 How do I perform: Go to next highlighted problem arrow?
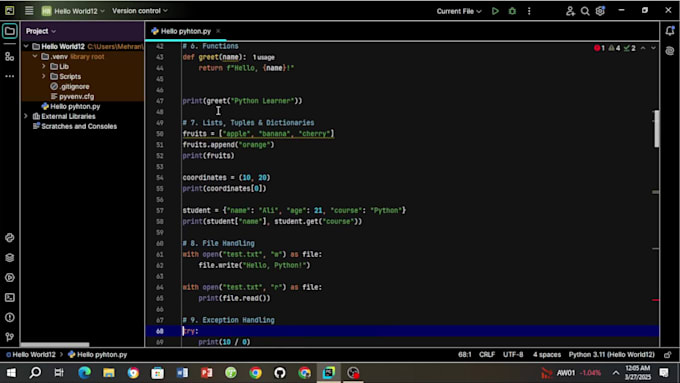click(x=653, y=48)
